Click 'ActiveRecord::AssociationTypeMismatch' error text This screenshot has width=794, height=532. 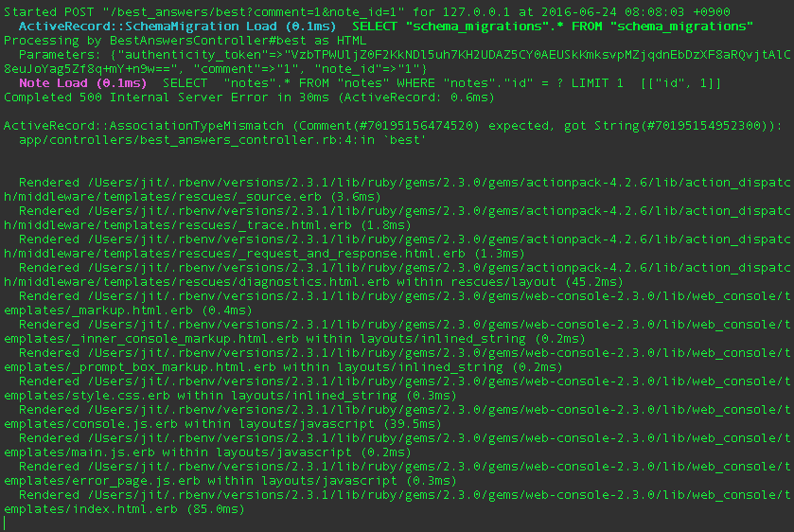pyautogui.click(x=144, y=125)
